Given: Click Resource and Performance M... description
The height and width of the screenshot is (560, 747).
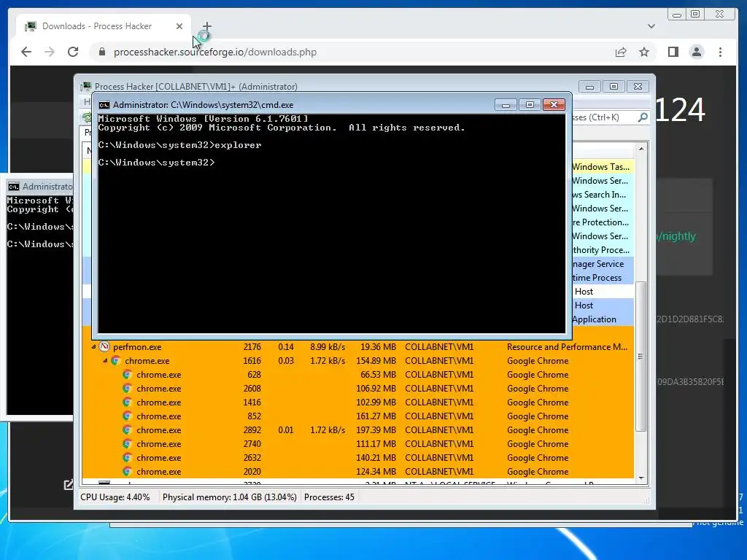Looking at the screenshot, I should [x=567, y=346].
